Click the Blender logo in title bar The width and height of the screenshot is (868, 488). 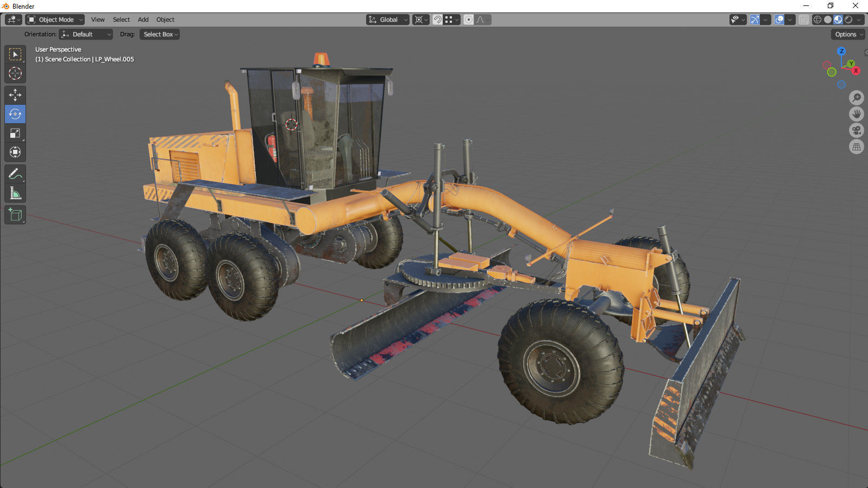coord(6,6)
